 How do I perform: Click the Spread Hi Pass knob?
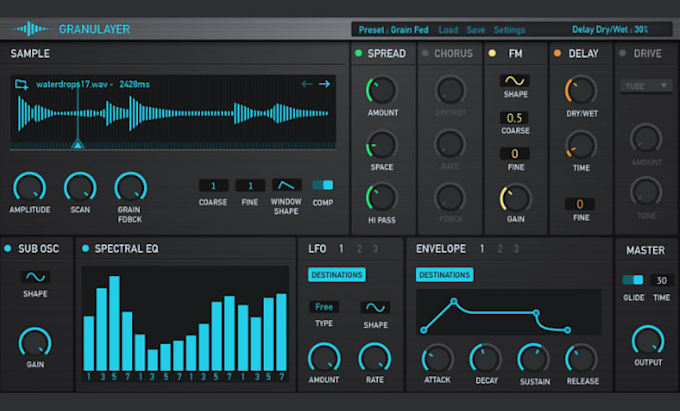(382, 198)
